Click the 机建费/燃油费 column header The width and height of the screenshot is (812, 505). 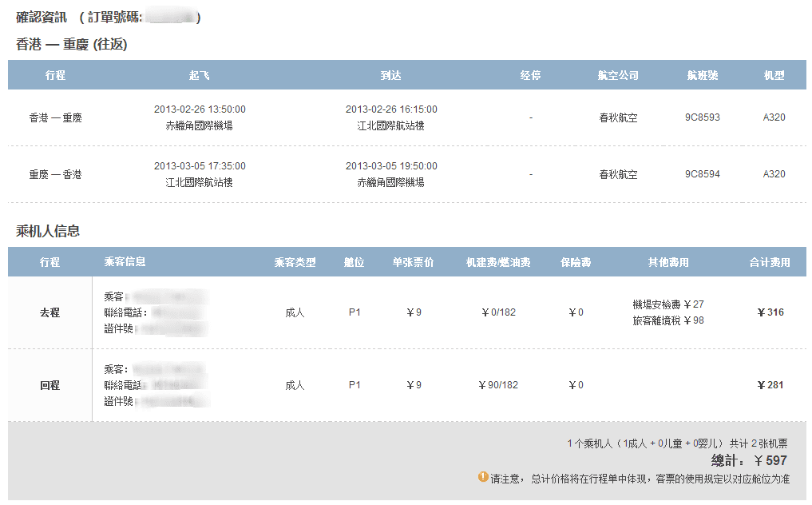click(498, 262)
